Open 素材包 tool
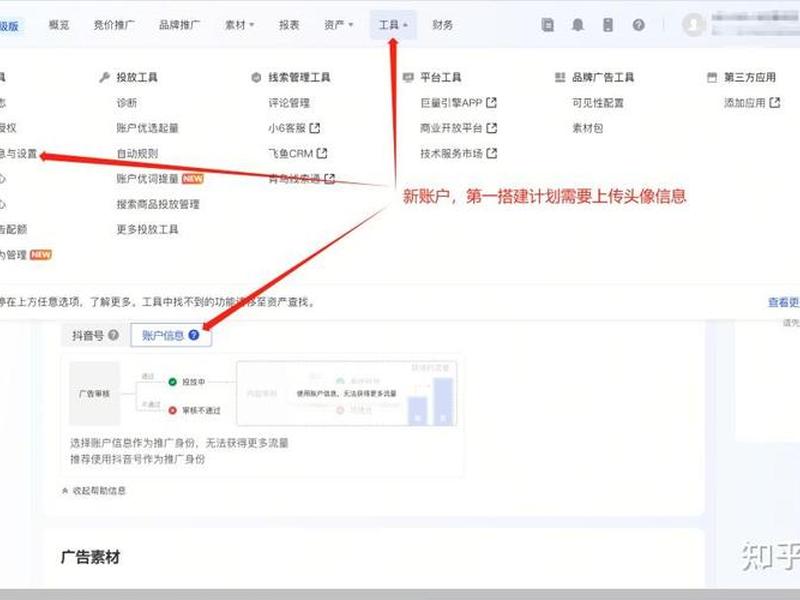Image resolution: width=800 pixels, height=600 pixels. pos(587,128)
